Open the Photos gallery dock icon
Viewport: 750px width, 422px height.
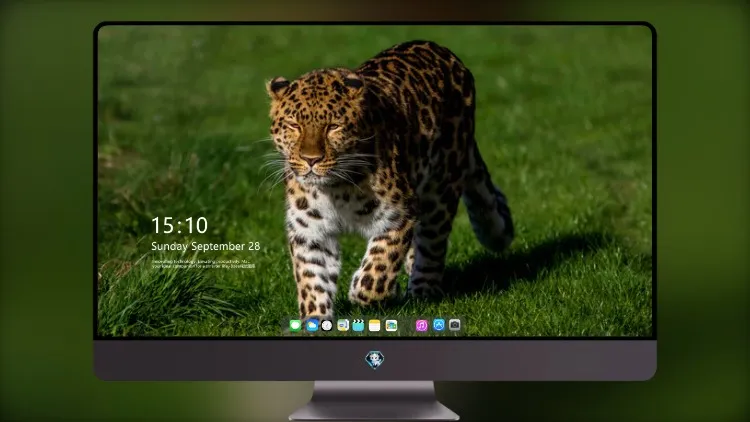click(391, 326)
